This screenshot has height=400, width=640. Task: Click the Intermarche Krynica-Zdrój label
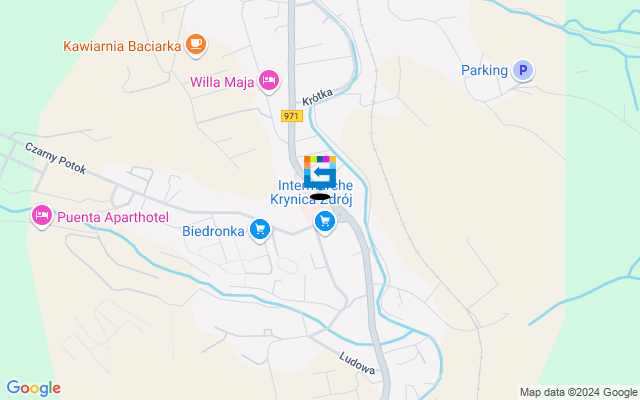pos(311,192)
